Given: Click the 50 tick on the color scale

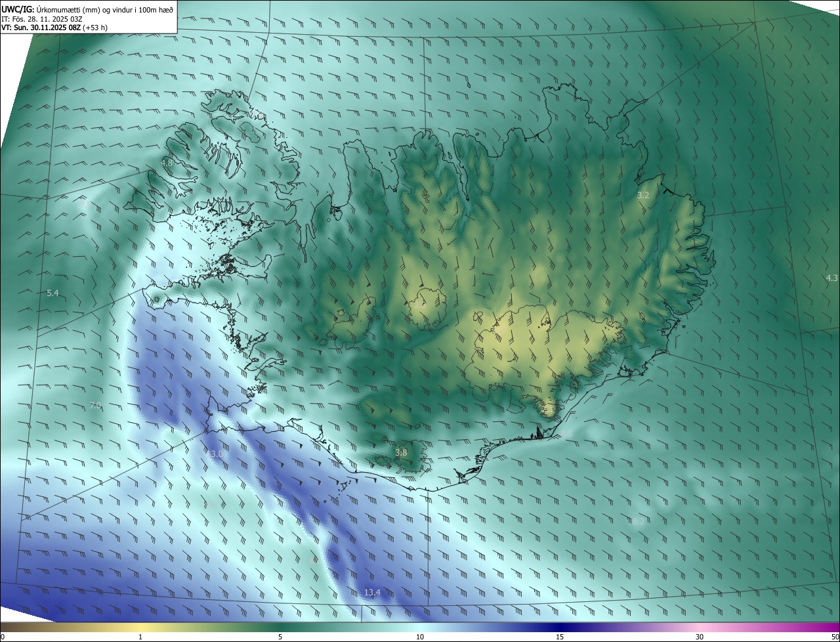Looking at the screenshot, I should point(835,637).
